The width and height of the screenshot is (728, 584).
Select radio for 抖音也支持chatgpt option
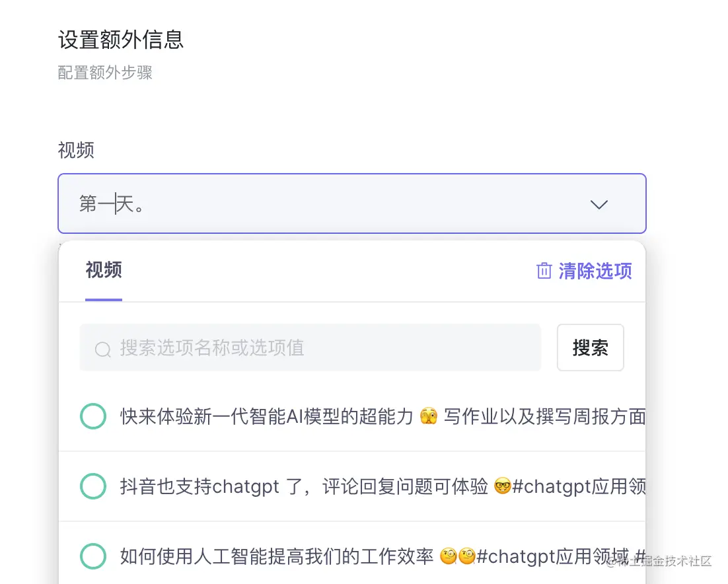[93, 486]
